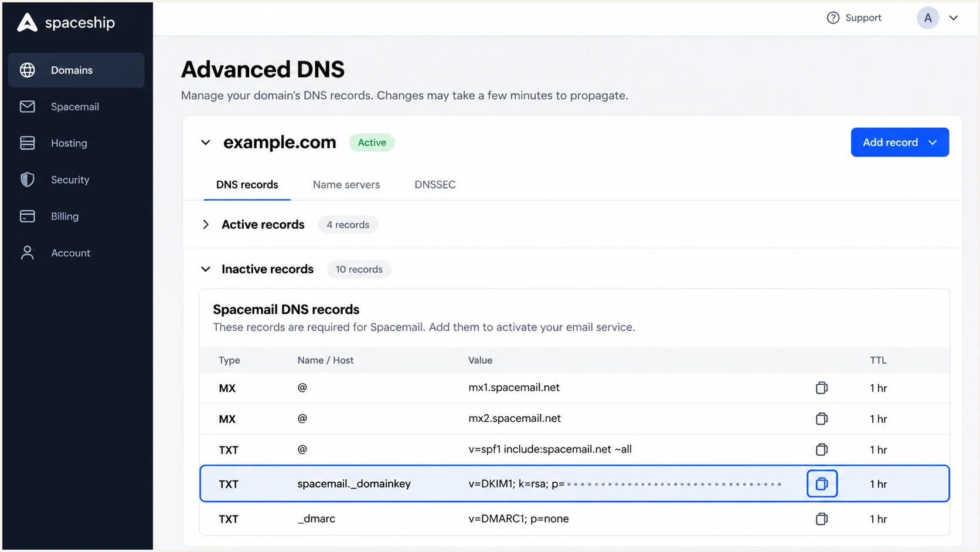The image size is (980, 552).
Task: Copy the mx2.spacemail.net value
Action: click(822, 419)
